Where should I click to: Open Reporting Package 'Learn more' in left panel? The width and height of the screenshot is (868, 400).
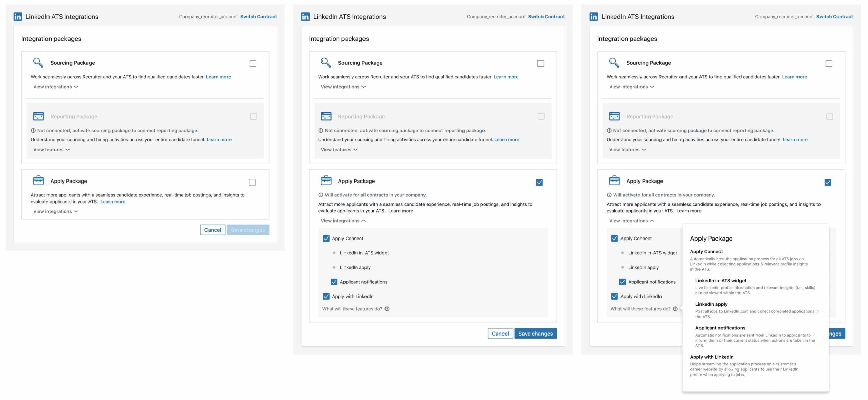219,140
